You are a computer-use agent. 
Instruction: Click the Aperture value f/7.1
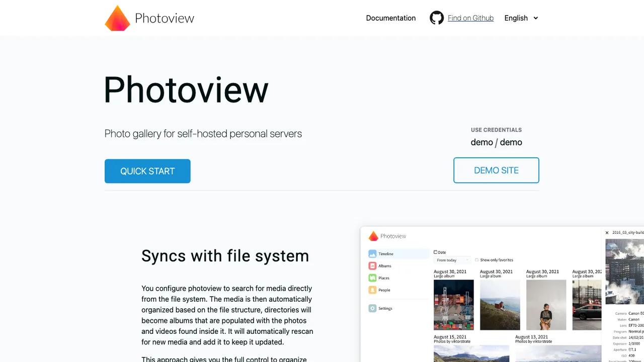point(632,349)
